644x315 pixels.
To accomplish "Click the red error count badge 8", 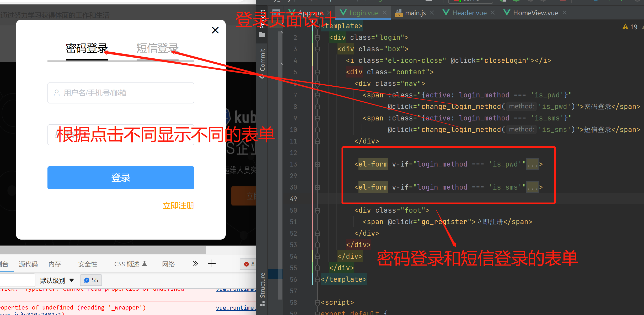I will (x=249, y=264).
